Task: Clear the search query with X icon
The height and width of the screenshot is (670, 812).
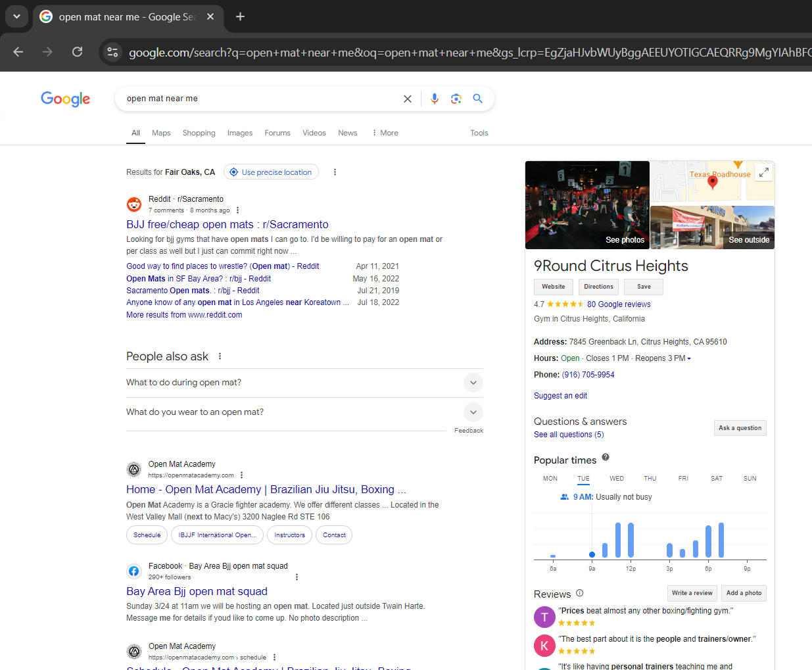Action: (408, 99)
